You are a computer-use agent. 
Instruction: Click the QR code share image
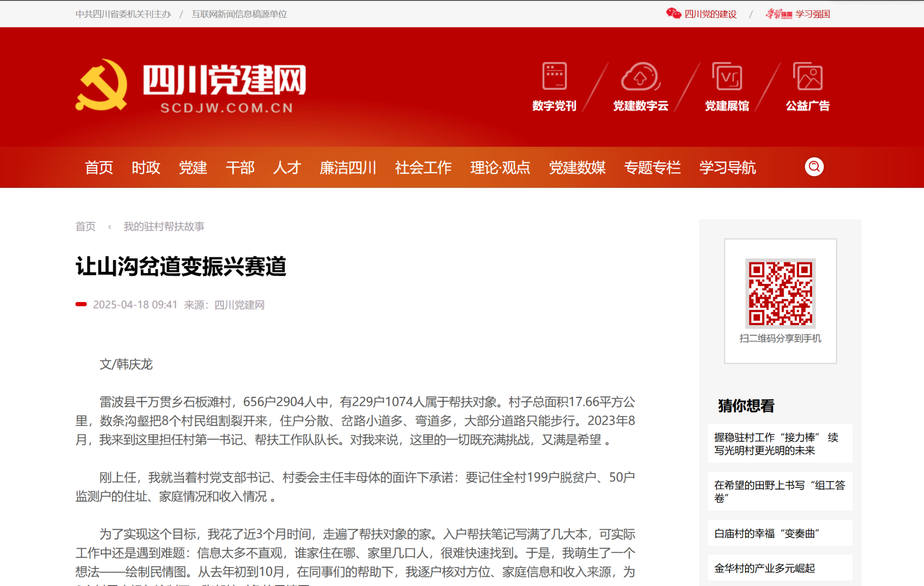[780, 293]
